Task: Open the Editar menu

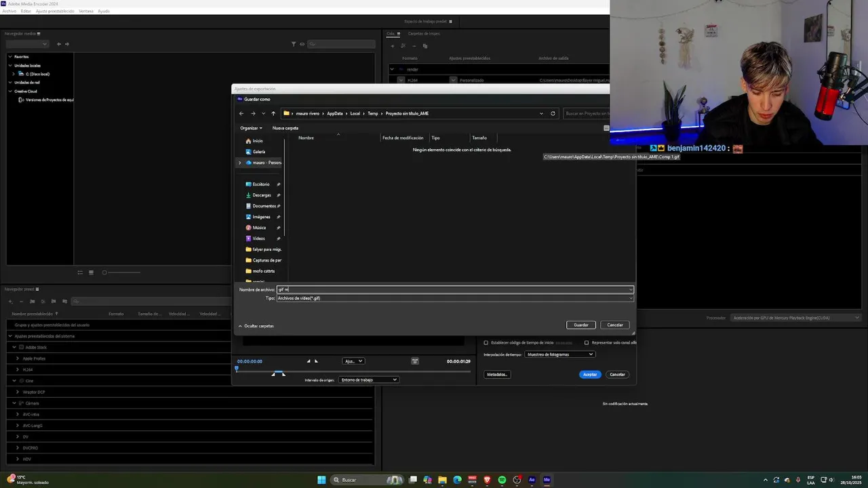Action: (26, 12)
